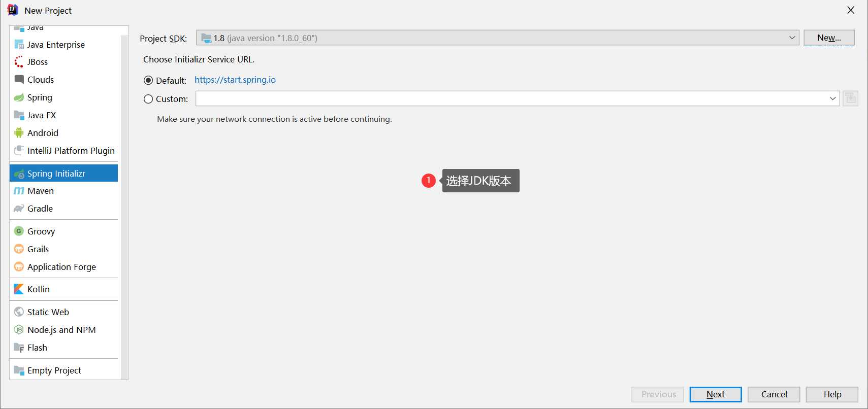Click the Kotlin K icon
Screen dimensions: 868x409
19,289
